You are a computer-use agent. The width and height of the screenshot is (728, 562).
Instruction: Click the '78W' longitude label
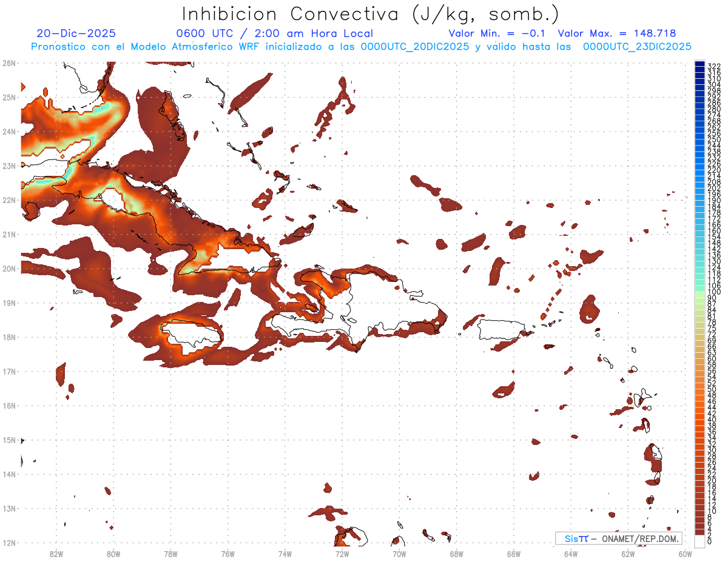click(x=170, y=553)
